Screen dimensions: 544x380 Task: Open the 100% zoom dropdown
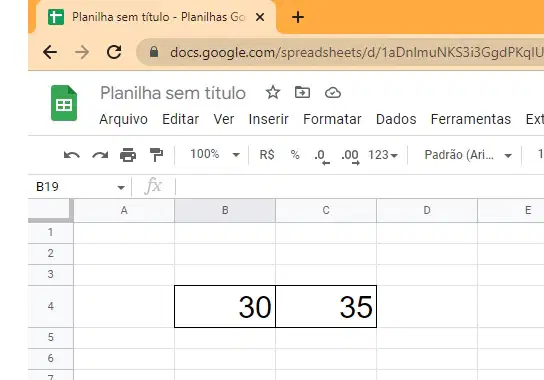tap(214, 154)
